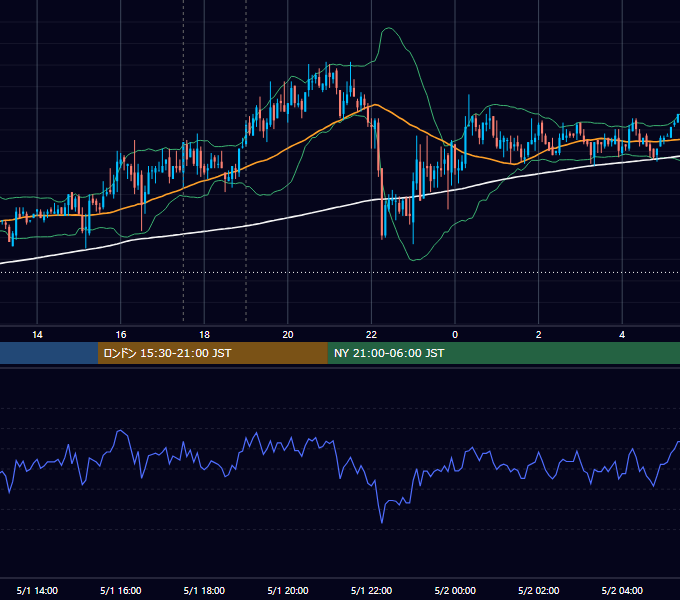Screen dimensions: 680x600
Task: Click the '5/1 16:00' time label
Action: click(121, 590)
